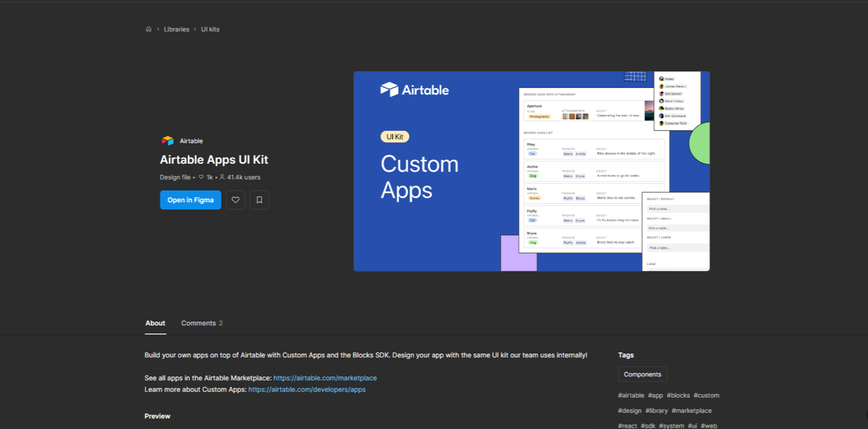Image resolution: width=868 pixels, height=429 pixels.
Task: Select the #custom hashtag
Action: (706, 395)
